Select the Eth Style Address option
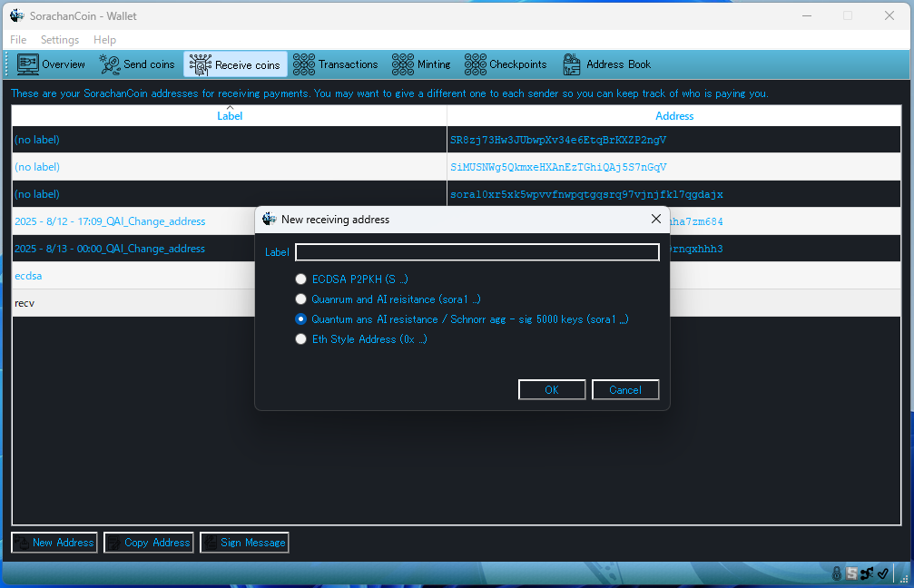Screen dimensions: 914x588 pos(301,339)
